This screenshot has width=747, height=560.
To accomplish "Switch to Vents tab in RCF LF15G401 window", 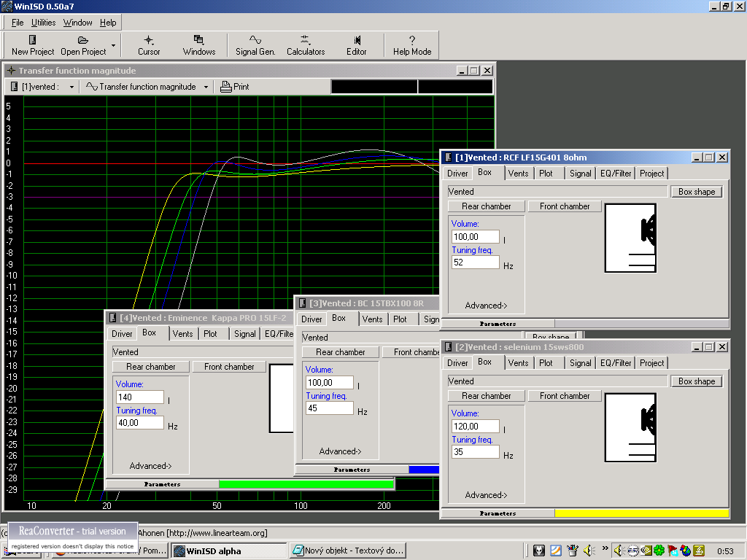I will [519, 174].
